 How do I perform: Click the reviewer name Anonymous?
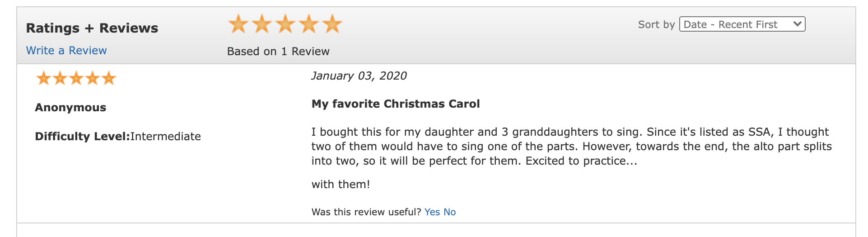tap(70, 107)
